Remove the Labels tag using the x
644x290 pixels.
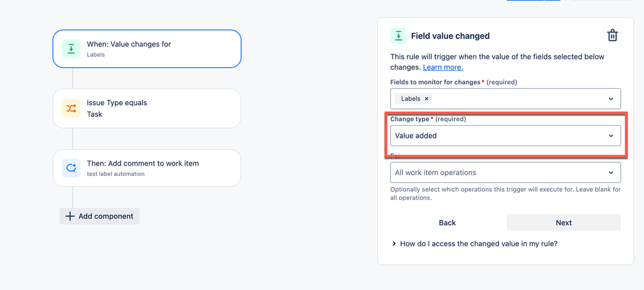pyautogui.click(x=426, y=99)
